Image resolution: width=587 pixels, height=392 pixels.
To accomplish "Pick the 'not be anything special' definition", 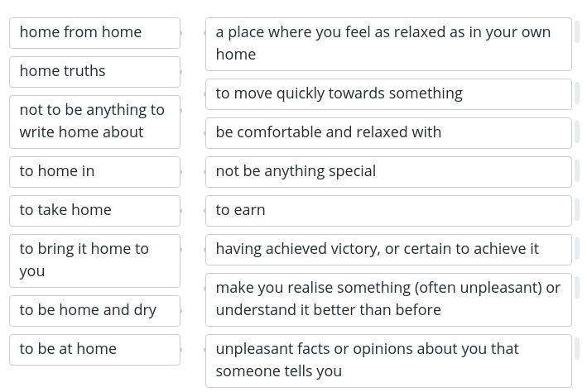I will pos(388,172).
